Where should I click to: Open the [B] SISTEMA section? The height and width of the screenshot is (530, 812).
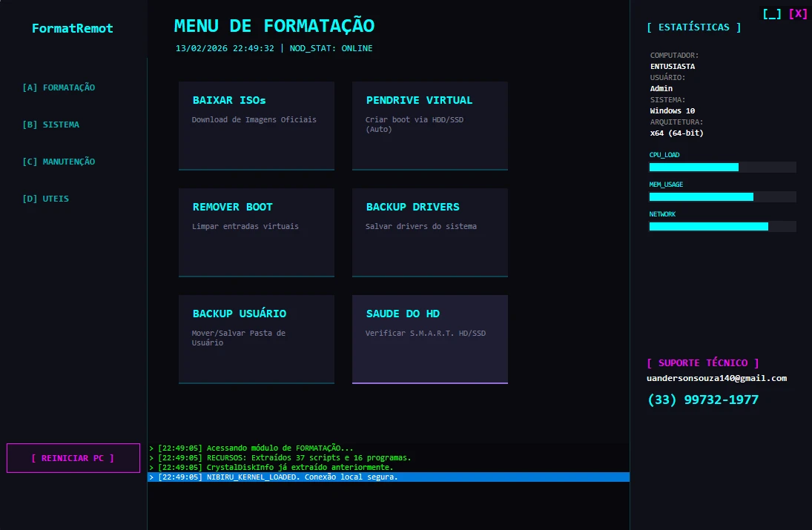click(51, 125)
